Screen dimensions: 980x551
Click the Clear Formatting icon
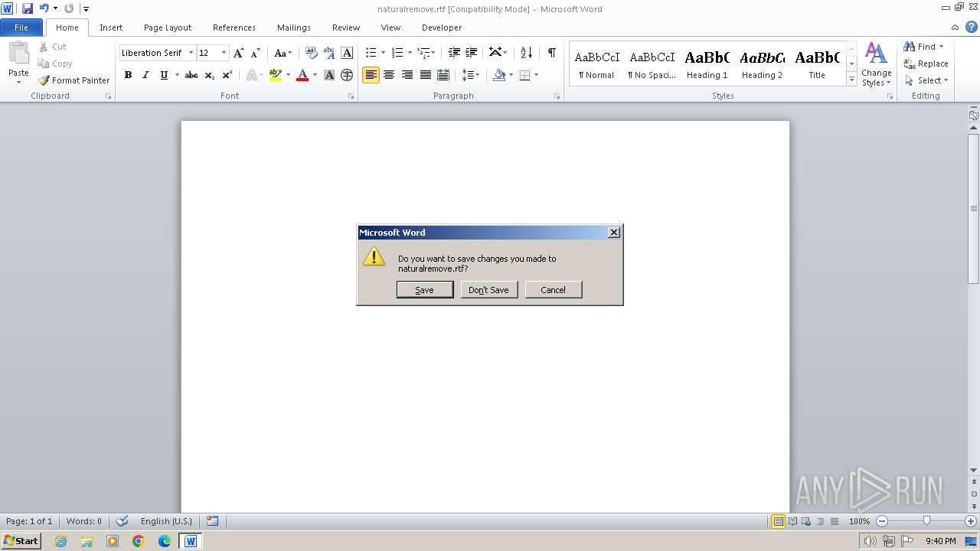pos(311,53)
